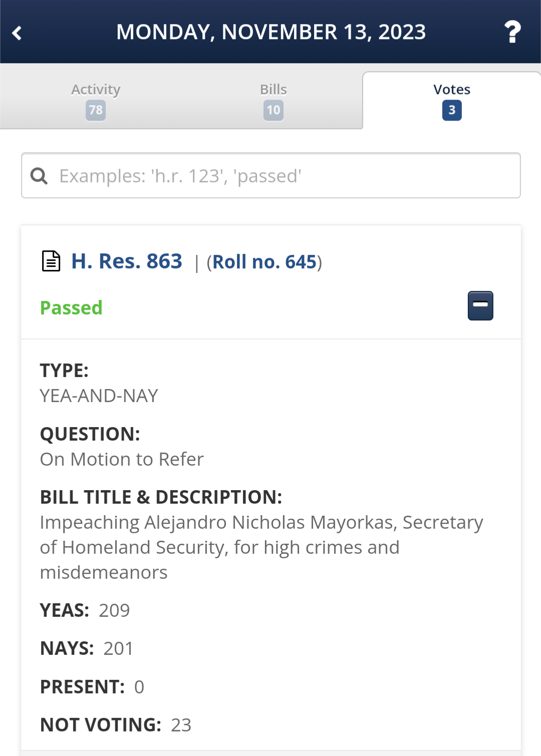541x756 pixels.
Task: Open help with the question mark icon
Action: (x=512, y=32)
